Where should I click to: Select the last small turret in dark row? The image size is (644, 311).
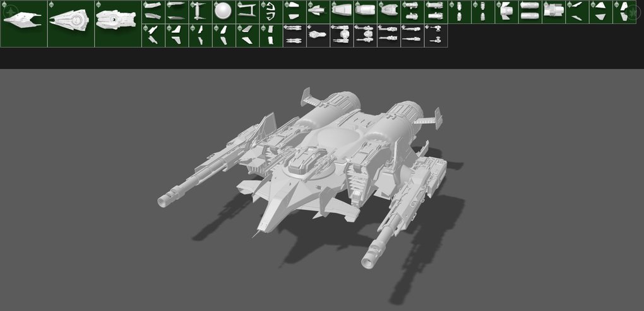pyautogui.click(x=436, y=35)
